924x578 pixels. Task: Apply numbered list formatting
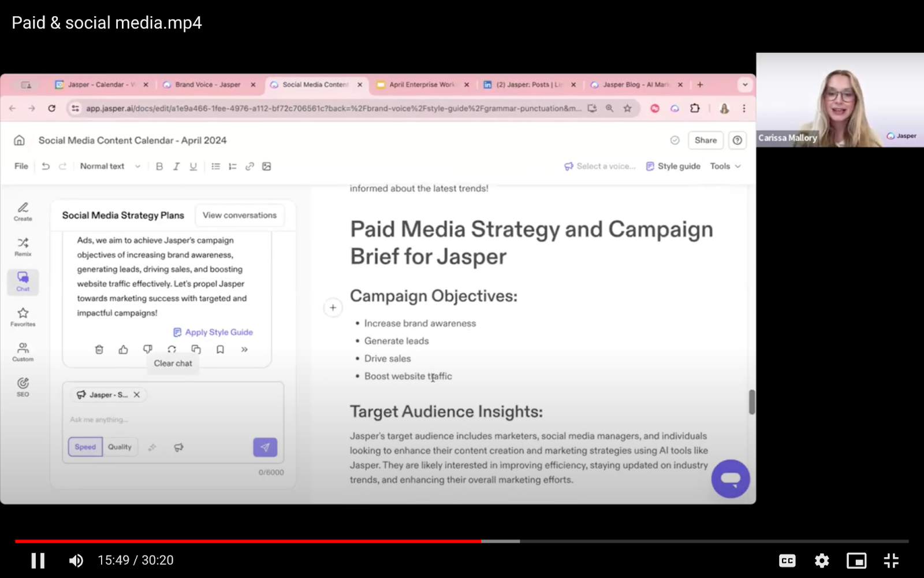233,166
